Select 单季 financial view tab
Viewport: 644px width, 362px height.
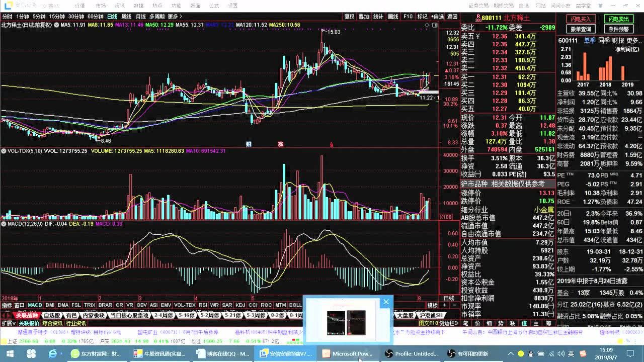coord(590,41)
